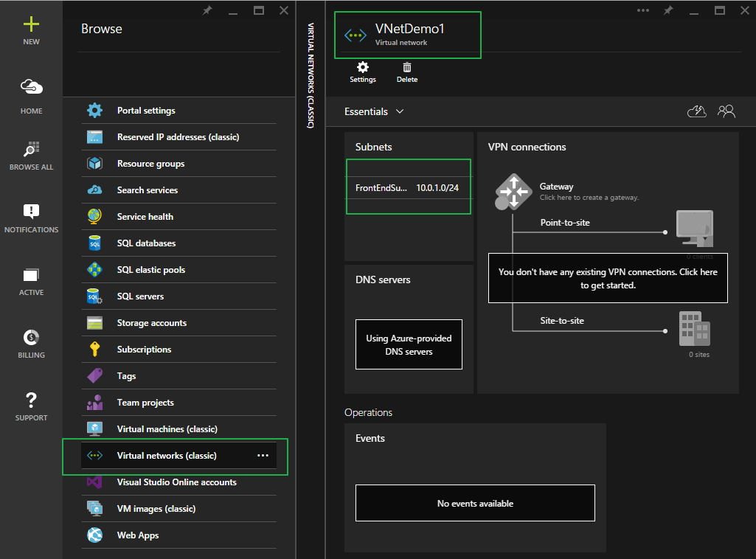The width and height of the screenshot is (756, 559).
Task: Open SUPPORT help in the sidebar
Action: [x=31, y=407]
